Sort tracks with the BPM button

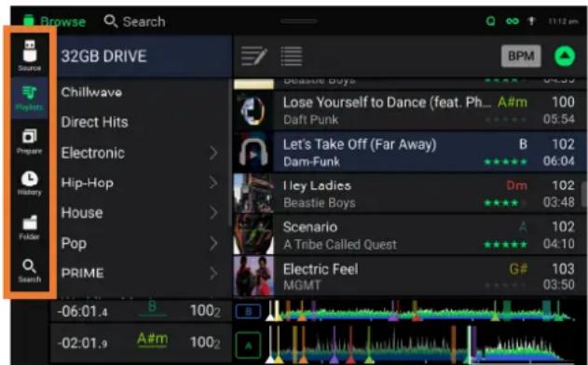(521, 56)
